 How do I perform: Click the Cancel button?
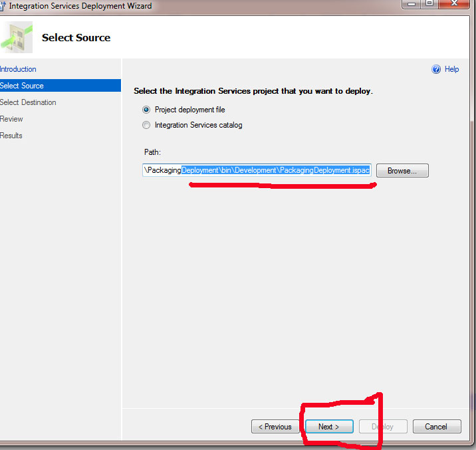(x=437, y=427)
